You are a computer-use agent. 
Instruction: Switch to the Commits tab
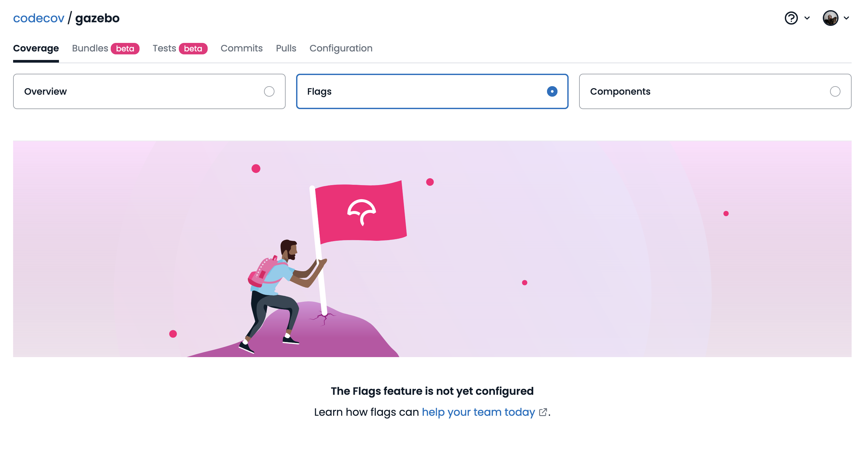coord(241,48)
